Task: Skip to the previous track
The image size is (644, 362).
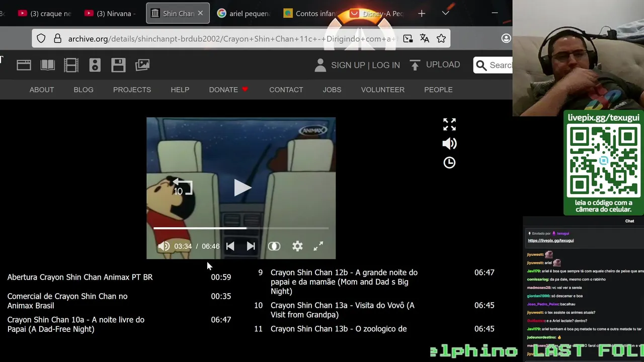Action: coord(230,246)
